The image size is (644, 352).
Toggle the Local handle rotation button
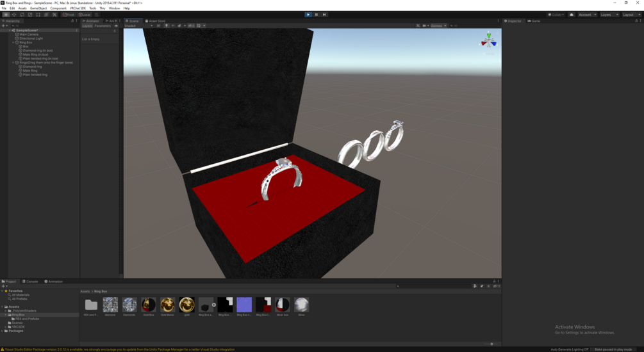pos(85,14)
